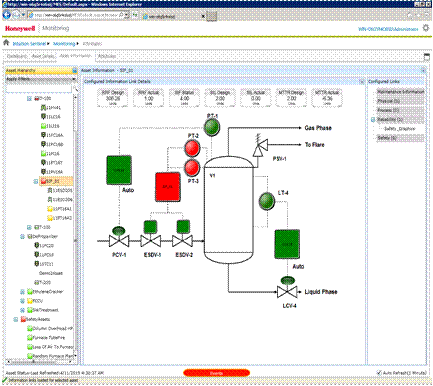Switch to the Dashboard tab
The image size is (433, 386).
point(17,56)
